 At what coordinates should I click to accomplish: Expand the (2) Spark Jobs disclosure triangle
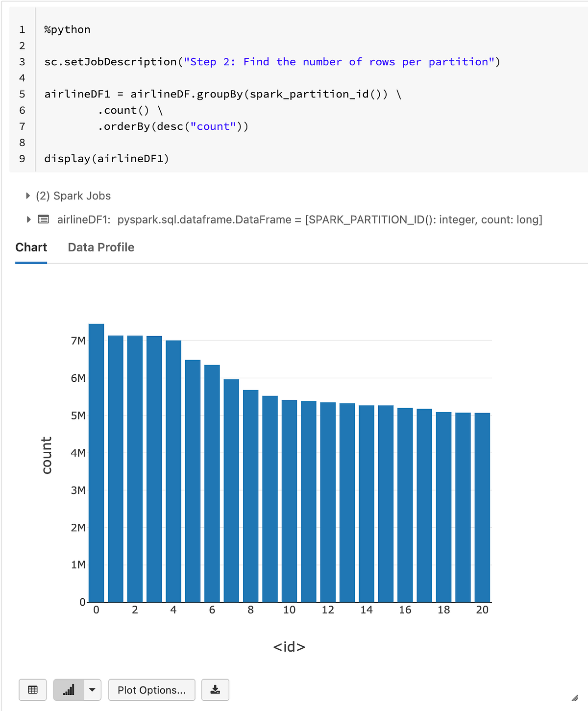28,196
